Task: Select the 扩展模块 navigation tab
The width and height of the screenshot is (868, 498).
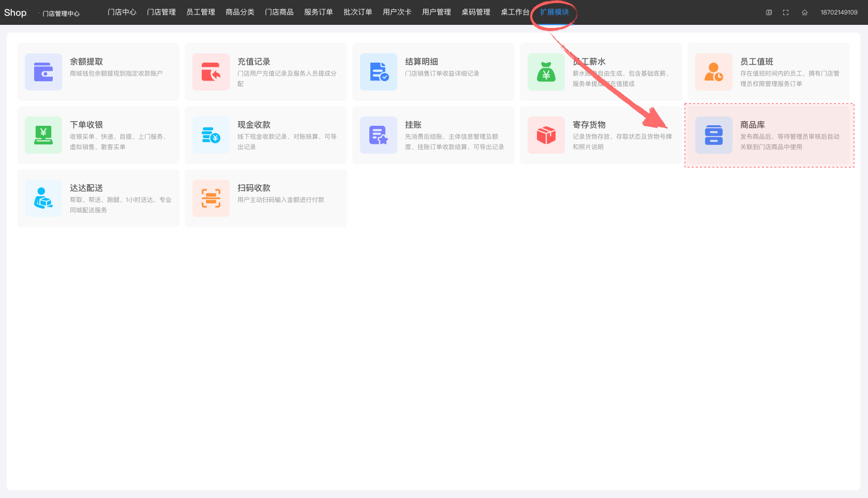Action: (x=555, y=12)
